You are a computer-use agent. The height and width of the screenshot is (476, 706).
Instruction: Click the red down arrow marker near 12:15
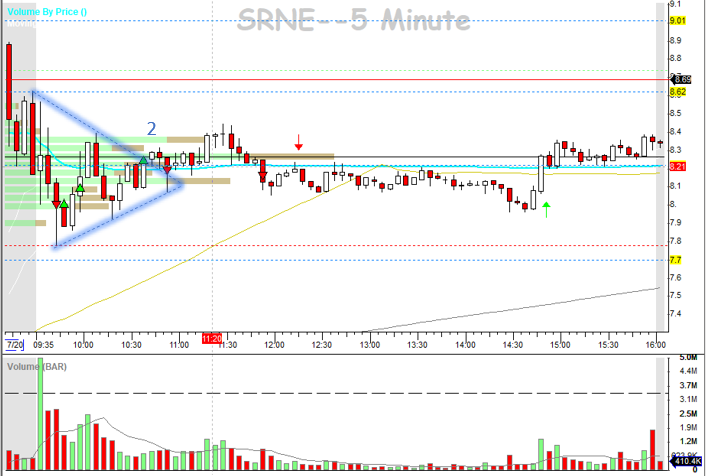click(298, 146)
